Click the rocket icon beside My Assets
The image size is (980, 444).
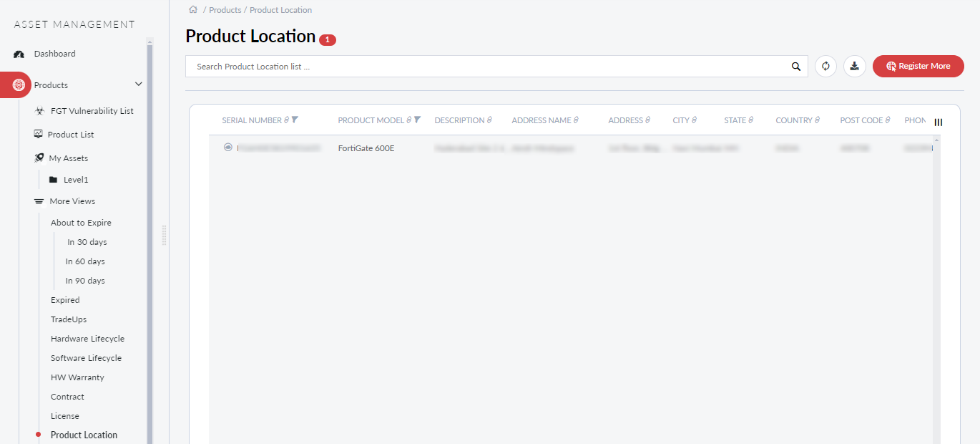pyautogui.click(x=39, y=158)
